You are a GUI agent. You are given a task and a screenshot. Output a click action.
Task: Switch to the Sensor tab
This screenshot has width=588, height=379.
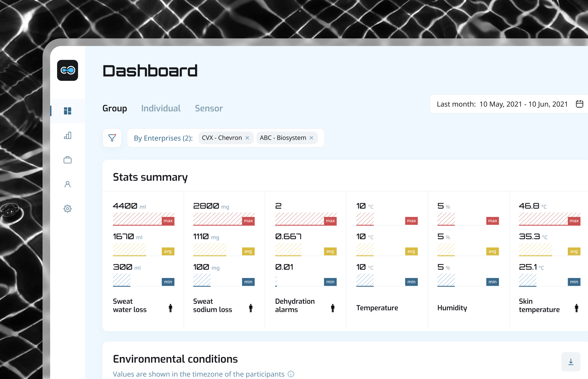[x=209, y=108]
